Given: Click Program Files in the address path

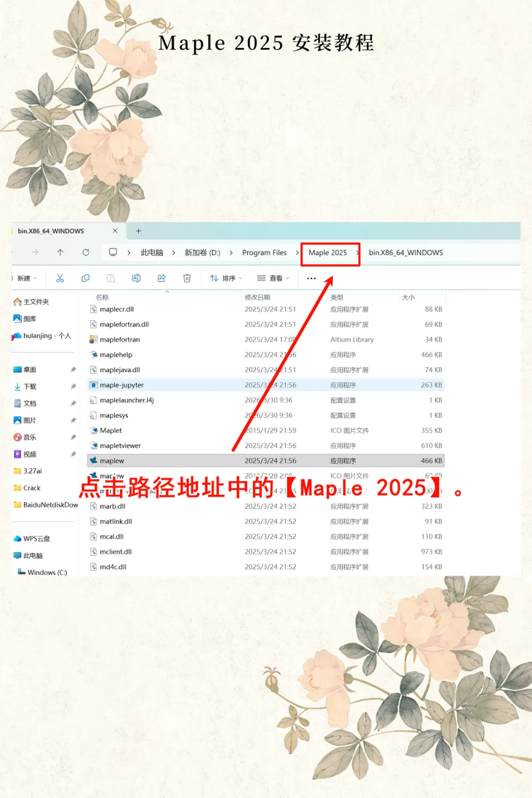Looking at the screenshot, I should 265,252.
